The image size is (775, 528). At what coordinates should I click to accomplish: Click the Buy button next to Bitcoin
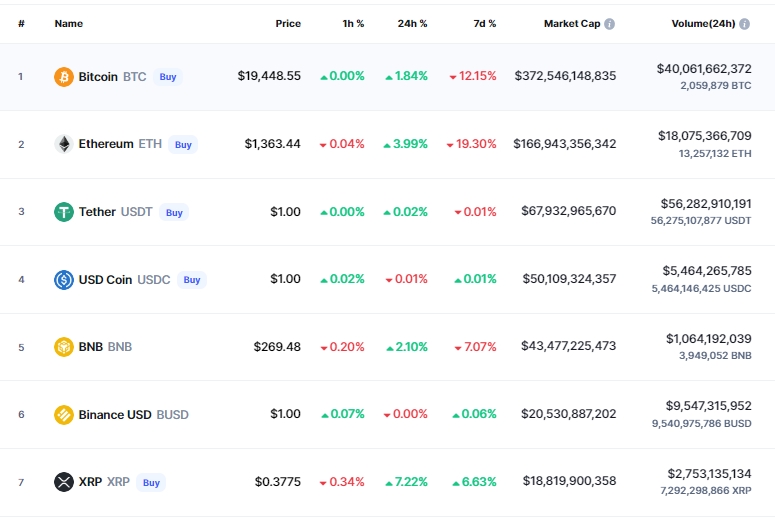pos(168,77)
